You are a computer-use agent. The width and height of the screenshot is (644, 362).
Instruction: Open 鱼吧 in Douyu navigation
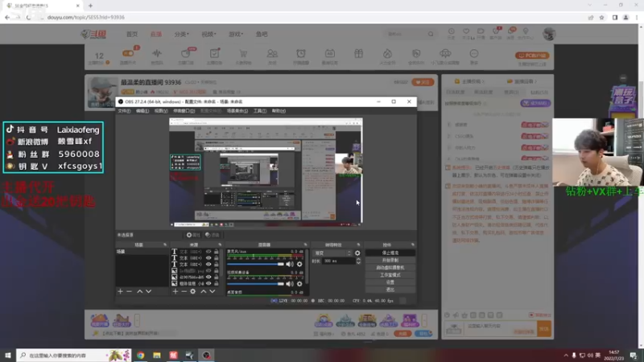(262, 34)
